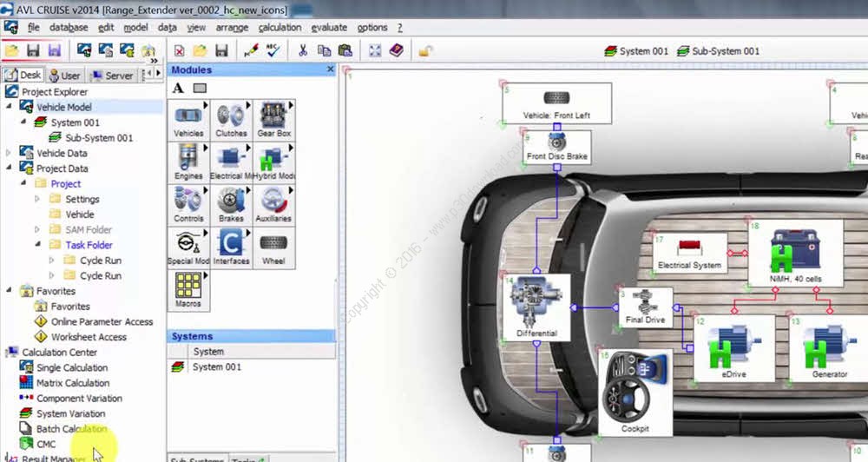Select Sub-System 001 in project tree
Viewport: 868px width, 462px height.
point(99,137)
